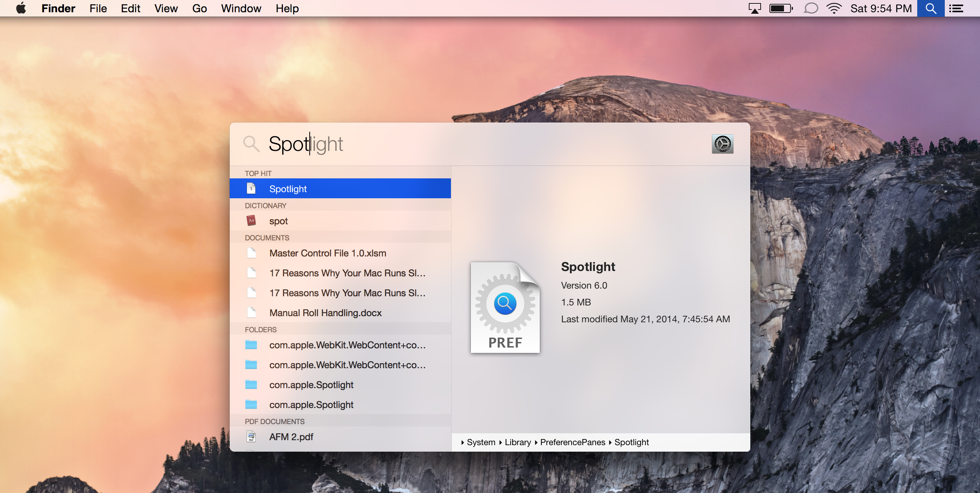980x493 pixels.
Task: Click 'PreferencePanes' in the path bar
Action: (573, 442)
